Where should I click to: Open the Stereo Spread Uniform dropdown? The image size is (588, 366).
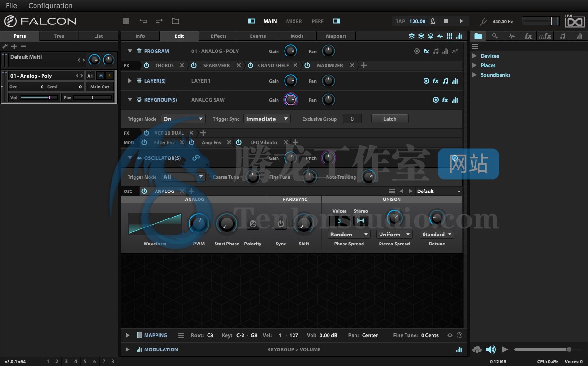pos(395,235)
